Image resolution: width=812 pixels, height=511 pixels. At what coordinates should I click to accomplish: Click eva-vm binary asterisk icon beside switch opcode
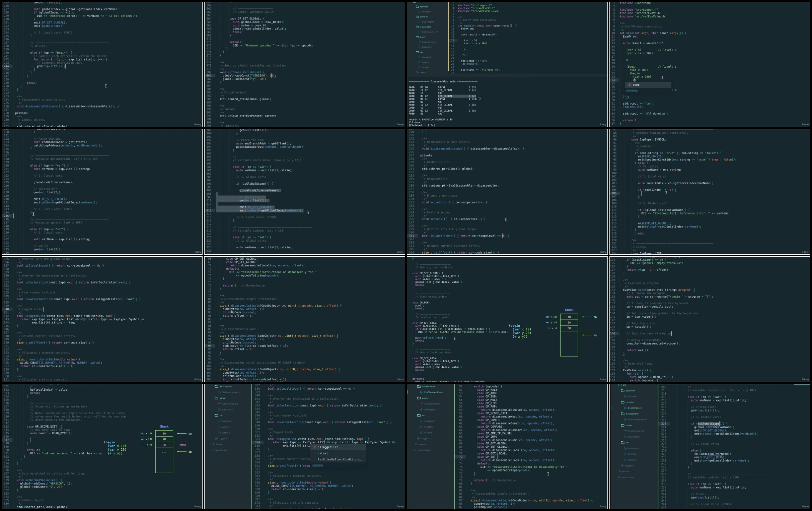click(x=417, y=444)
